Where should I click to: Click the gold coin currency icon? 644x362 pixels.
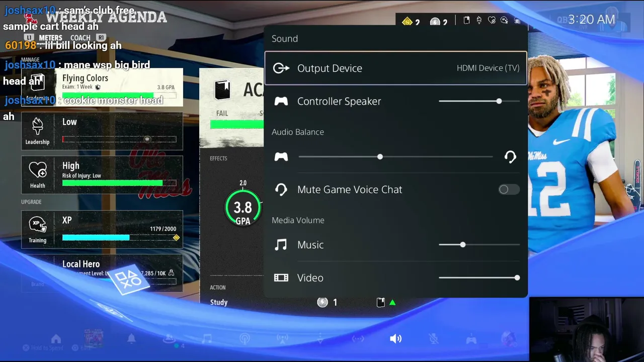point(408,21)
